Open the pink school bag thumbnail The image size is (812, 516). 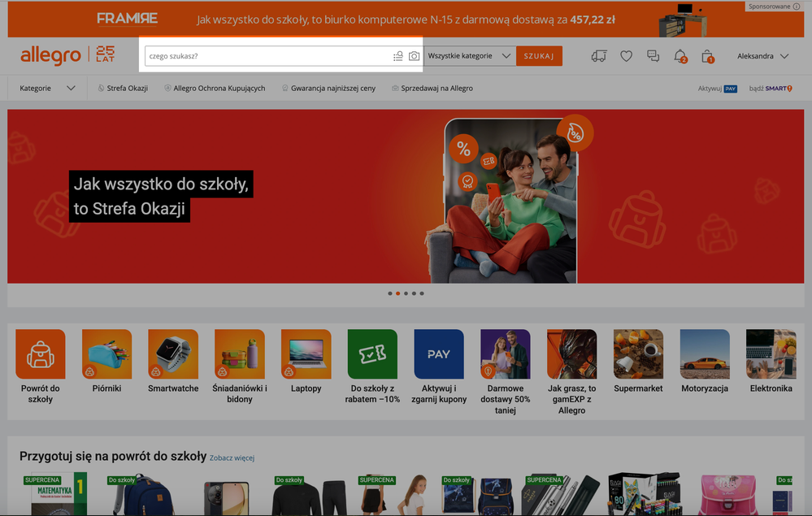coord(728,494)
